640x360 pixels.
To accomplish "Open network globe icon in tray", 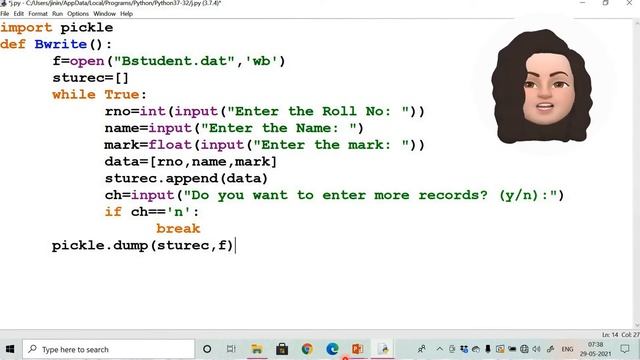I will [x=524, y=349].
